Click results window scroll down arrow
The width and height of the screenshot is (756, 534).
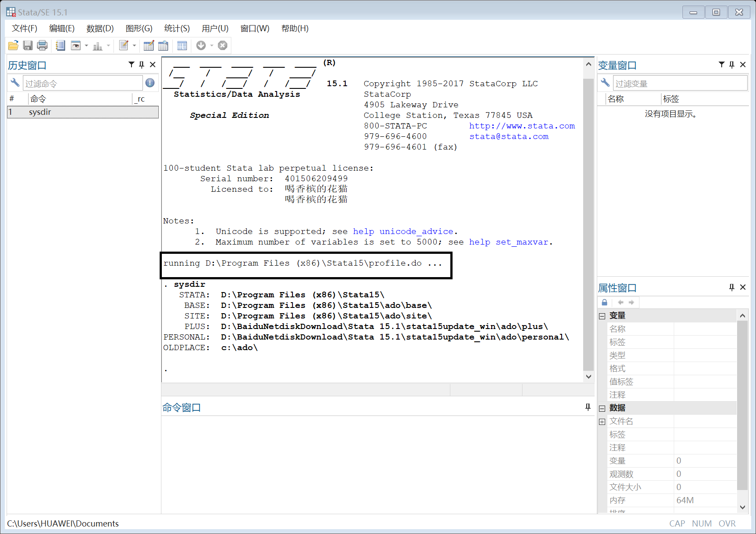click(x=588, y=376)
